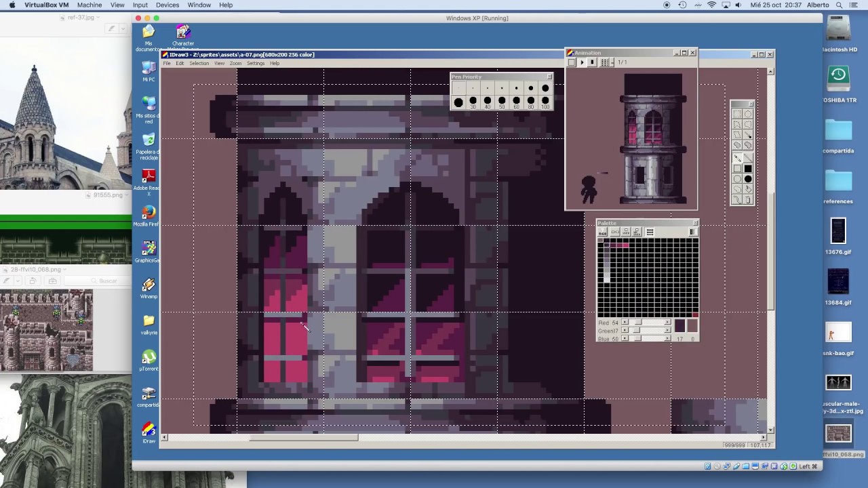Click the Red slider right arrow
868x488 pixels.
pyautogui.click(x=667, y=322)
